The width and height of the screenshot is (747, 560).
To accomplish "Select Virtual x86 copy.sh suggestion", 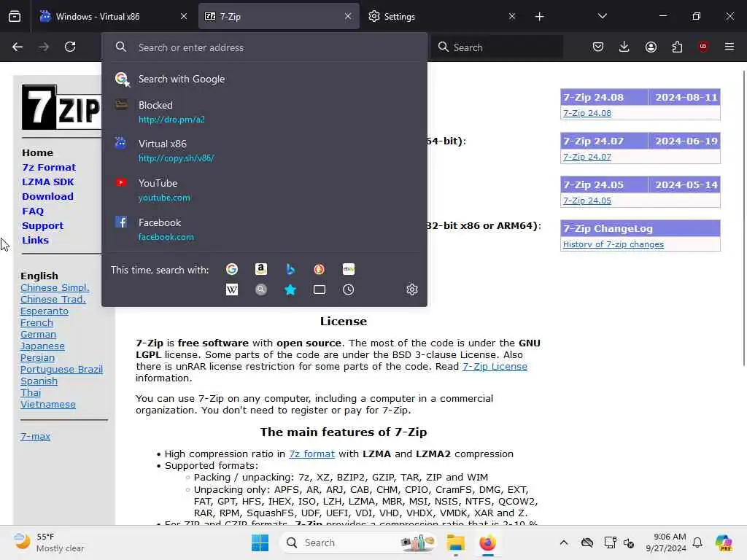I will [264, 150].
